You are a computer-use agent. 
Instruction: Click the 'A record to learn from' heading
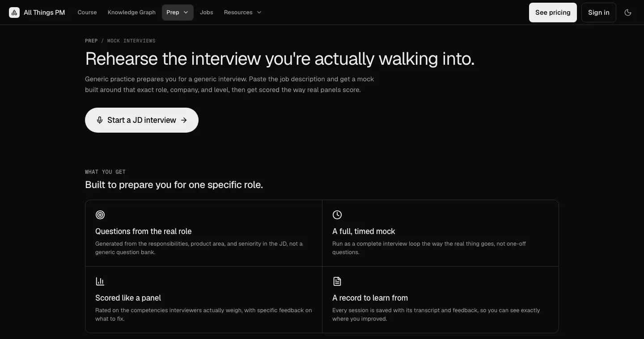pyautogui.click(x=370, y=298)
